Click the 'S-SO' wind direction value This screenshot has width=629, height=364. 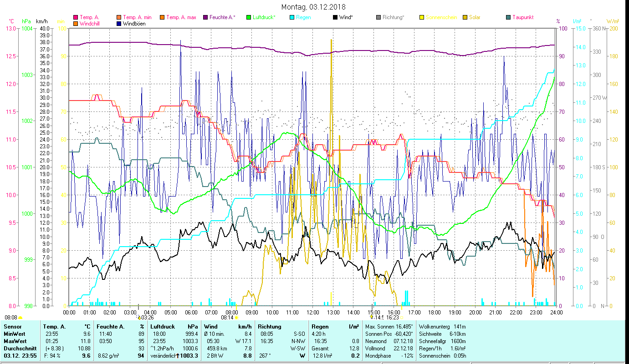299,334
